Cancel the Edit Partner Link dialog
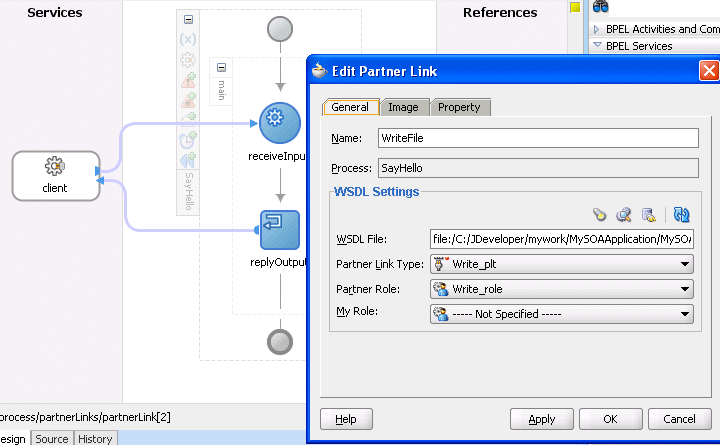720x445 pixels. tap(679, 419)
